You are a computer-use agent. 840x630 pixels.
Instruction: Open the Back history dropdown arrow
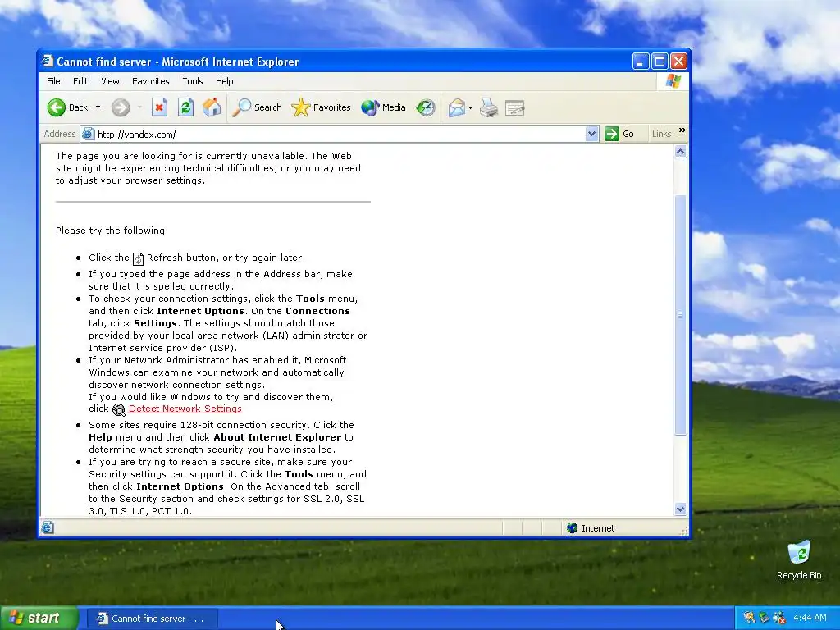(98, 107)
